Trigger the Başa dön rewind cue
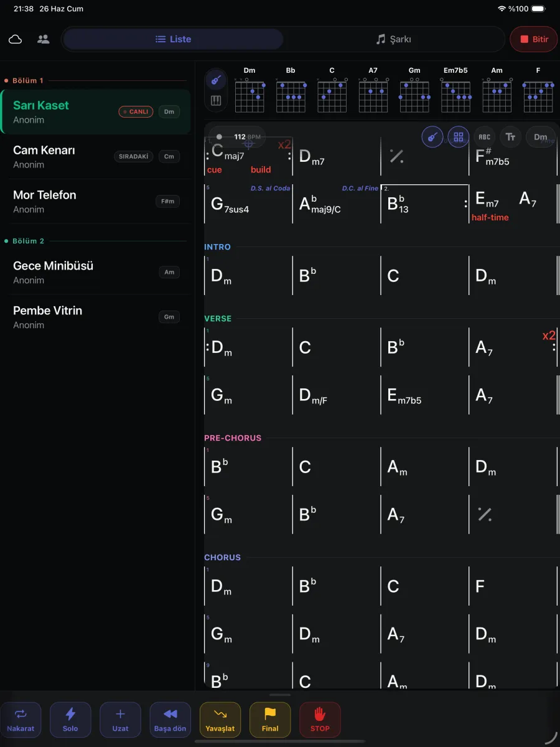Screen dimensions: 560x747 pyautogui.click(x=170, y=720)
